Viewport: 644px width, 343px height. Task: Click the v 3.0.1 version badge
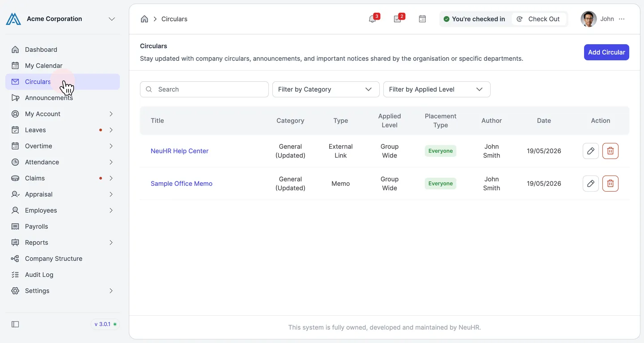point(105,324)
